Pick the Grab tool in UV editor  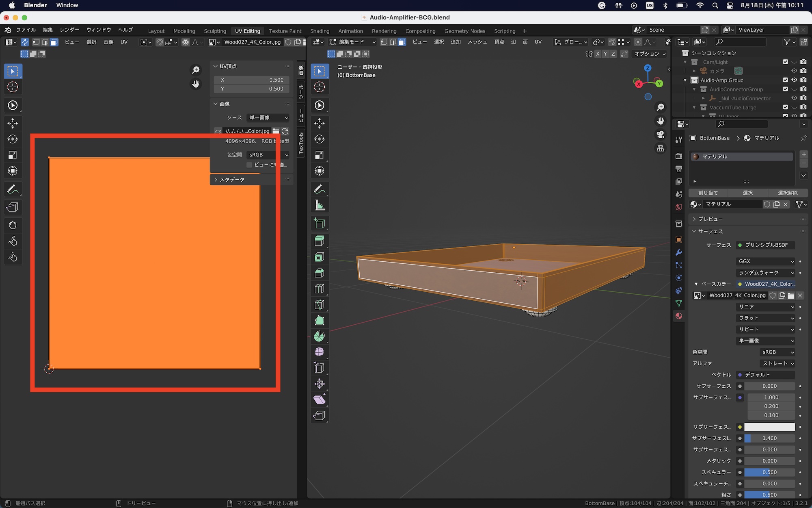coord(13,225)
